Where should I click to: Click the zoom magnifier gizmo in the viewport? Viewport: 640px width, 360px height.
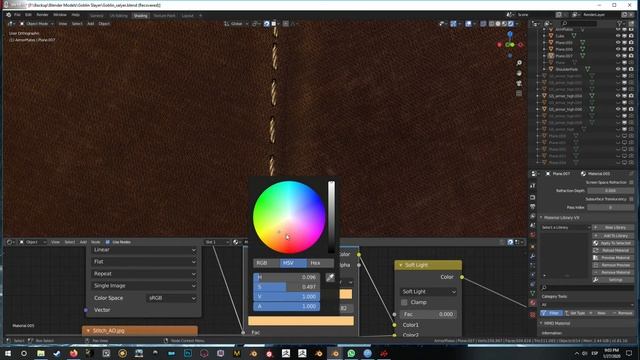[519, 63]
